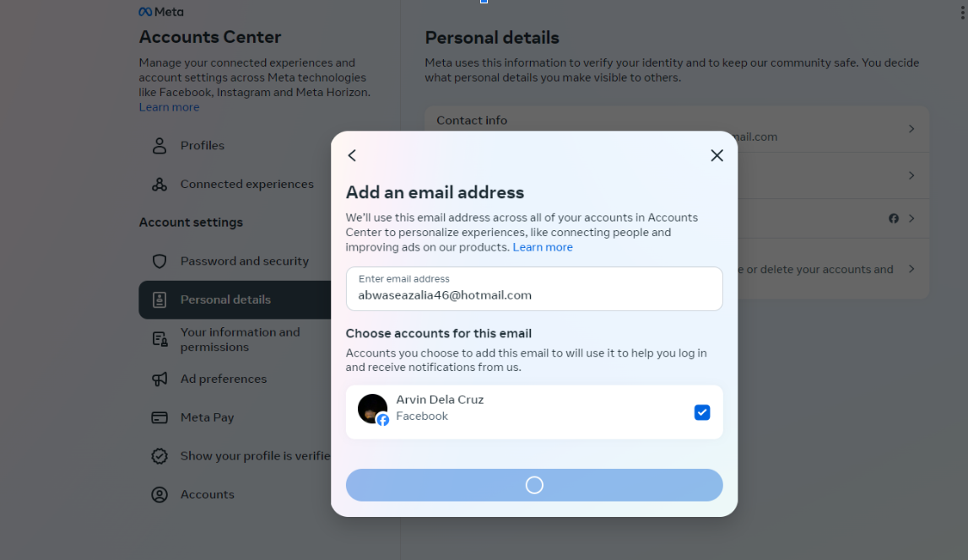Click the loading submit button
This screenshot has width=968, height=560.
[x=534, y=485]
